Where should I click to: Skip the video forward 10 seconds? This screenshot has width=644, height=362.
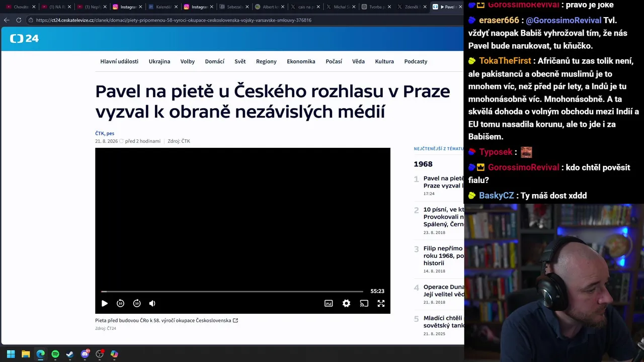pyautogui.click(x=137, y=303)
